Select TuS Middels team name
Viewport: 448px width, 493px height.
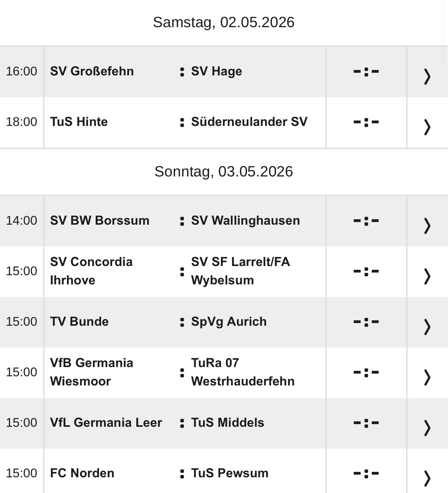(x=227, y=423)
